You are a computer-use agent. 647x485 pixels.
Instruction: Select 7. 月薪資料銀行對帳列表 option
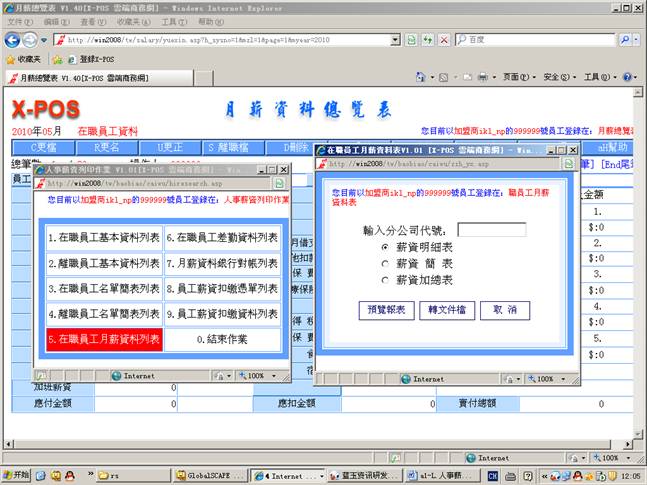[222, 264]
